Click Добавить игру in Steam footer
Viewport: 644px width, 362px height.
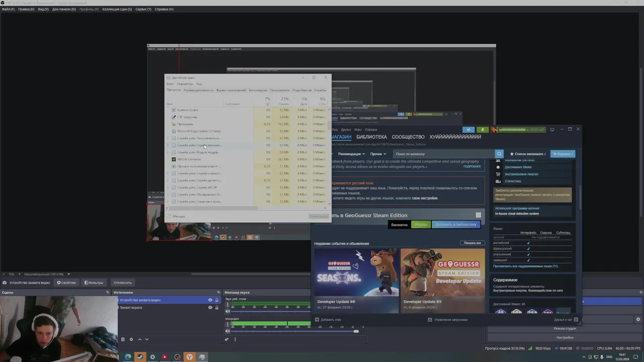pos(328,319)
